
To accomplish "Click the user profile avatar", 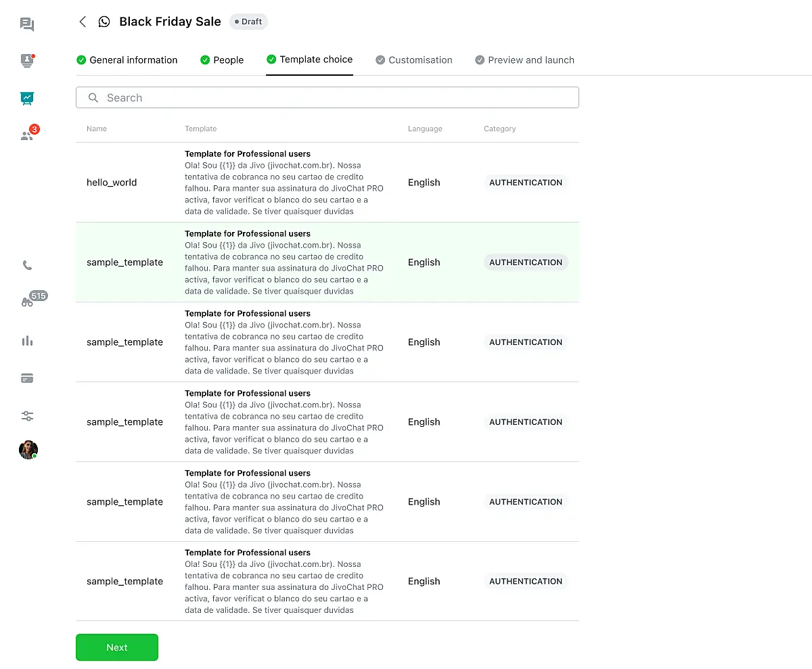I will click(x=28, y=450).
